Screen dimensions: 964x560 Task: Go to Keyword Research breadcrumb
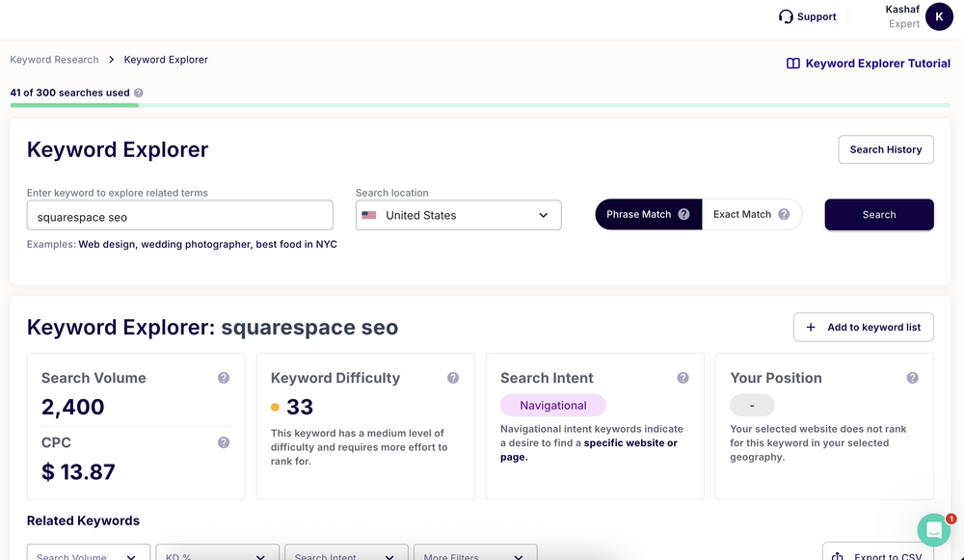click(54, 60)
